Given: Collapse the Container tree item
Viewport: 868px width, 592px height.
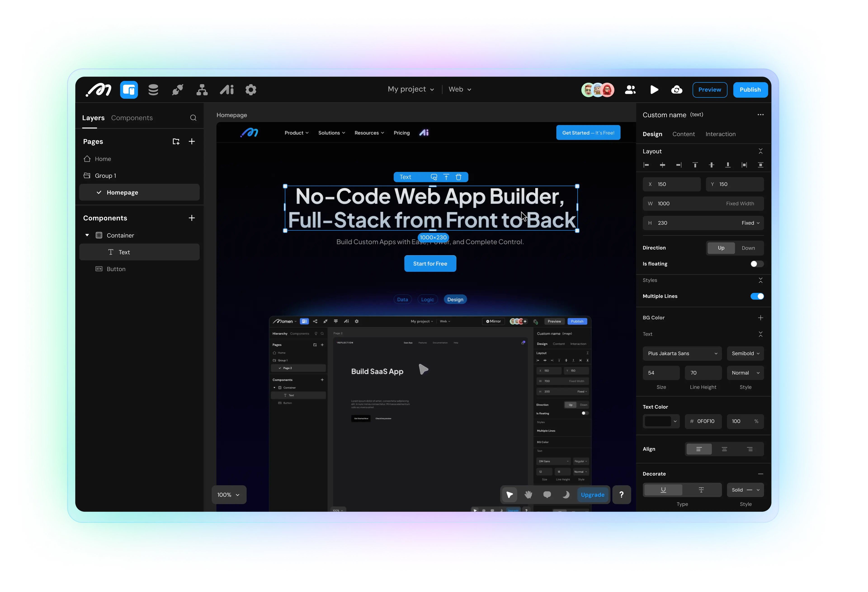Looking at the screenshot, I should point(87,235).
